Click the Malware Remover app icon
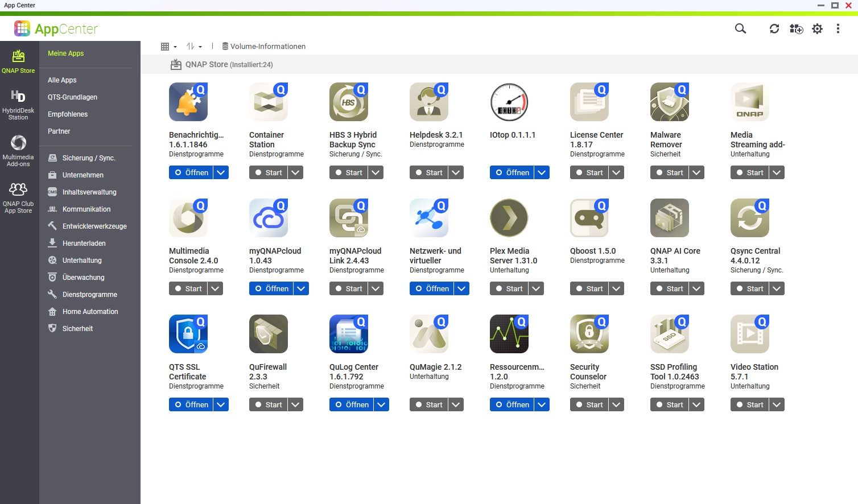Screen dimensions: 858x504 click(670, 102)
